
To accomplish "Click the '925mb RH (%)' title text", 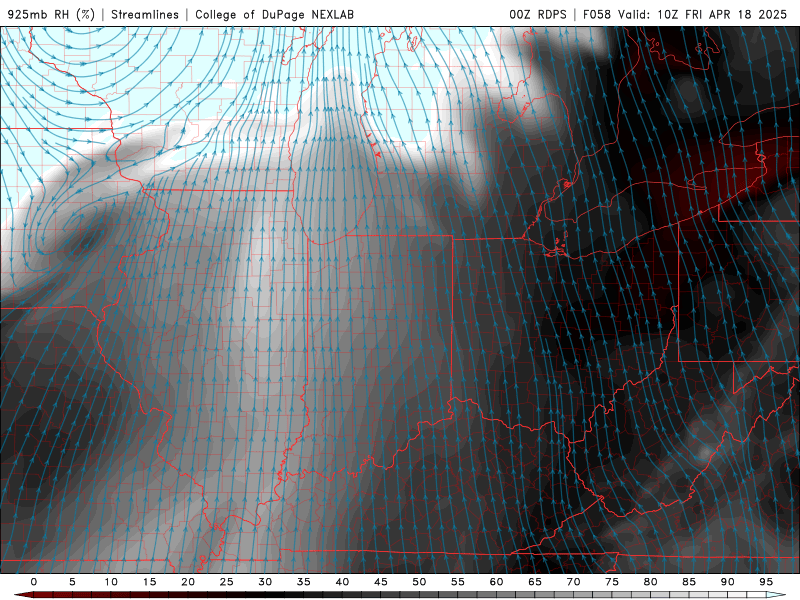I will click(x=51, y=14).
